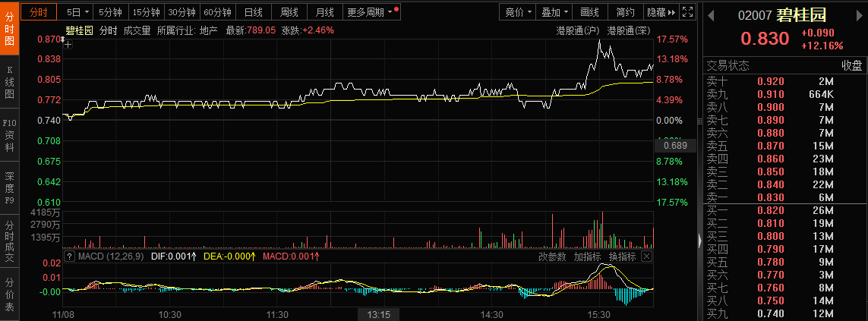
Task: Switch to 5分钟 chart
Action: [110, 12]
